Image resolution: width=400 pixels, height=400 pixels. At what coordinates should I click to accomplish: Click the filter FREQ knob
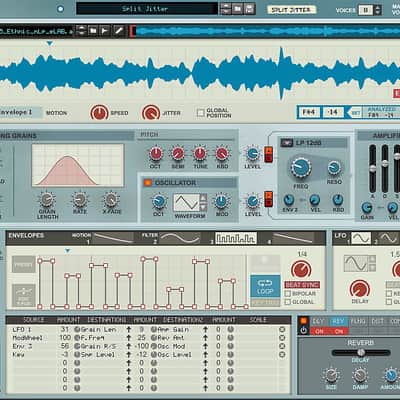(301, 168)
